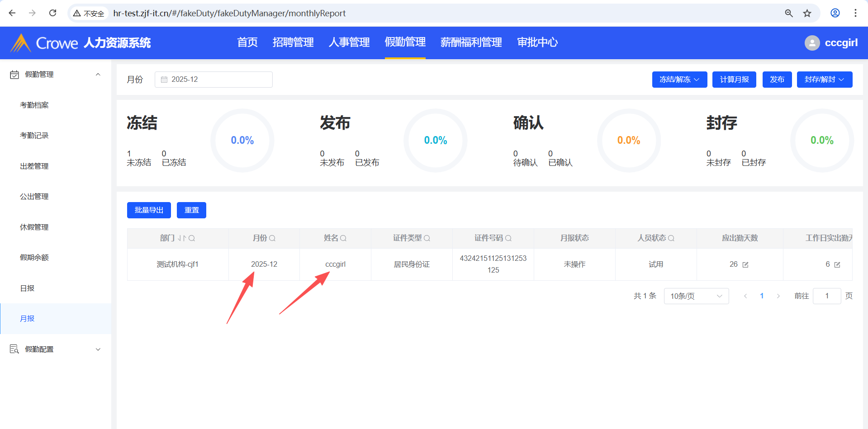This screenshot has width=868, height=429.
Task: Open the 10条/页 page size dropdown
Action: point(696,296)
